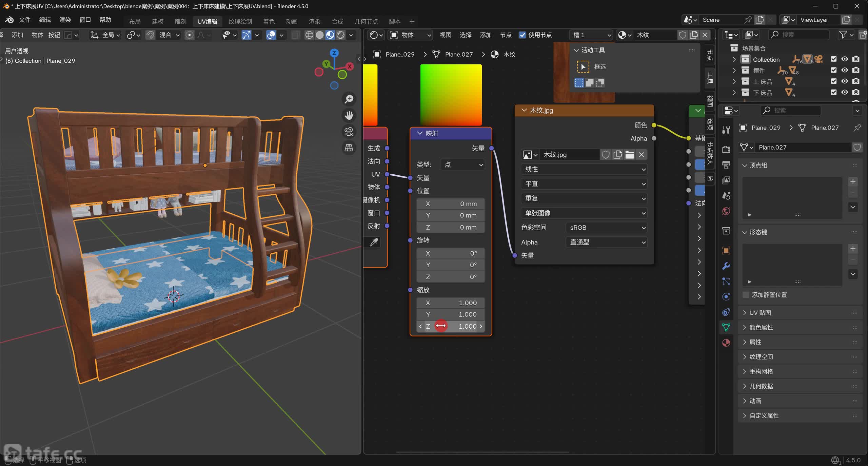
Task: Click the zoom magnifier viewport icon
Action: pos(349,99)
